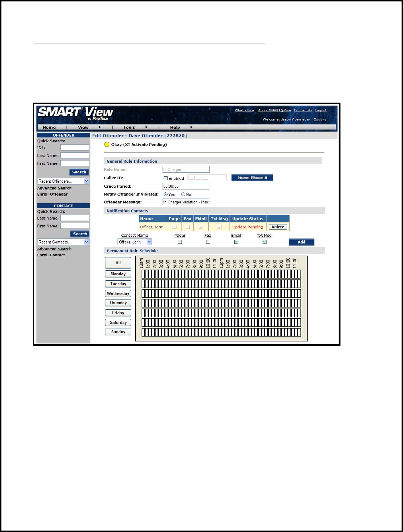Image resolution: width=403 pixels, height=532 pixels.
Task: Toggle Fax checkbox in Officer, John row
Action: (188, 227)
